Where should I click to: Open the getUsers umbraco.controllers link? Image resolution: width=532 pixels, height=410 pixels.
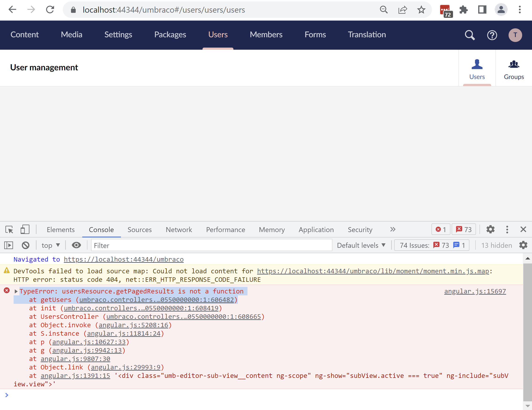pos(156,300)
